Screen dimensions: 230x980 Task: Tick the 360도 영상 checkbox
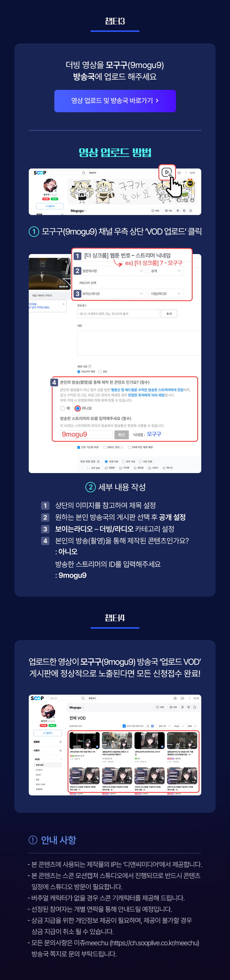click(x=105, y=447)
